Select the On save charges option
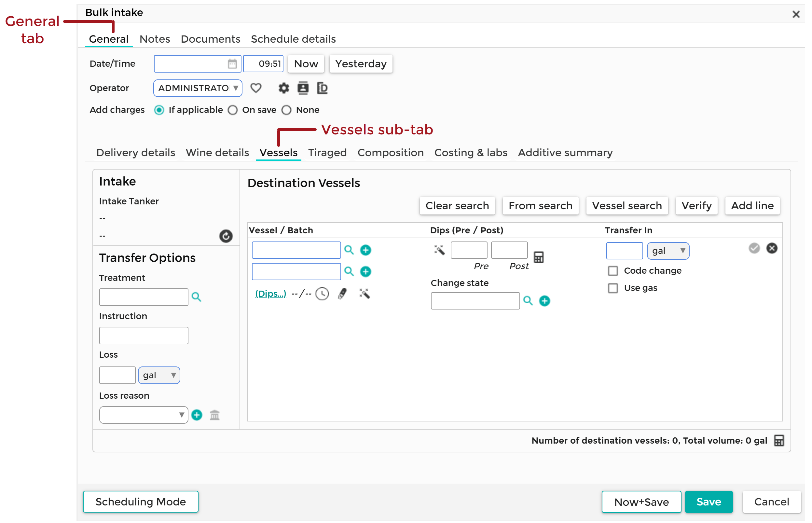The height and width of the screenshot is (523, 812). coord(233,110)
